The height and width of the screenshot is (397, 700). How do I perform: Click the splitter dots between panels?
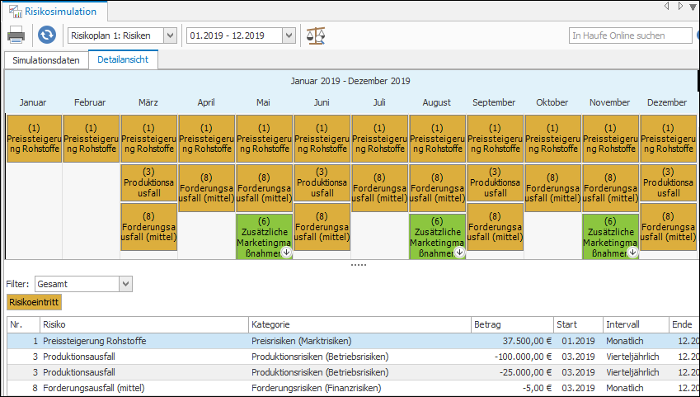358,265
